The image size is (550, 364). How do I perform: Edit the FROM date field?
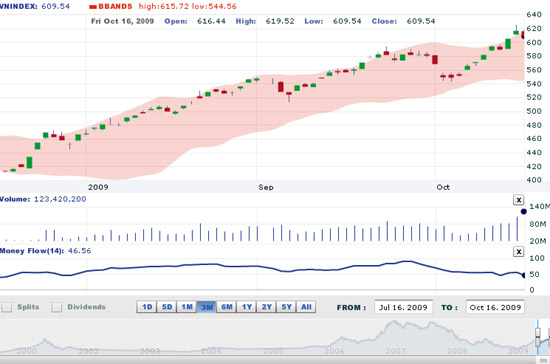point(403,307)
